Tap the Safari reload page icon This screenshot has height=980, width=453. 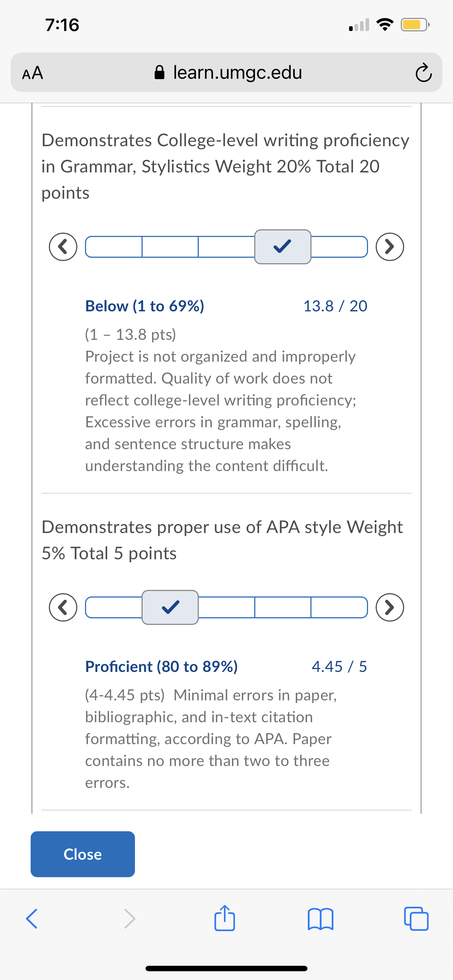point(423,73)
